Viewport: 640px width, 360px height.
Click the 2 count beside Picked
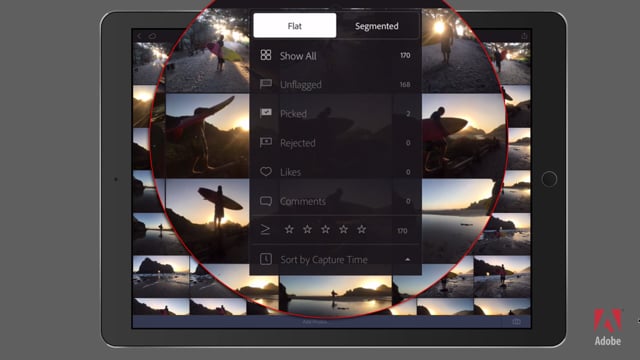coord(408,114)
